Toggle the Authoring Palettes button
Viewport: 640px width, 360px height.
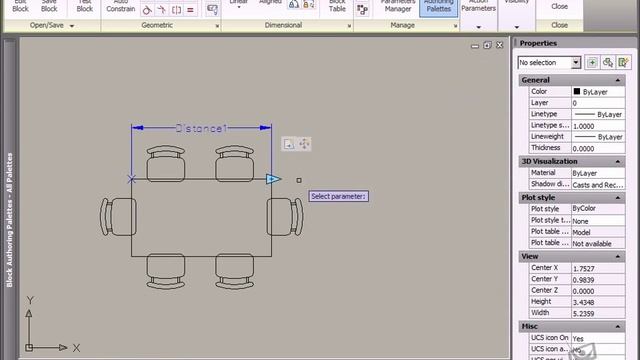coord(438,7)
